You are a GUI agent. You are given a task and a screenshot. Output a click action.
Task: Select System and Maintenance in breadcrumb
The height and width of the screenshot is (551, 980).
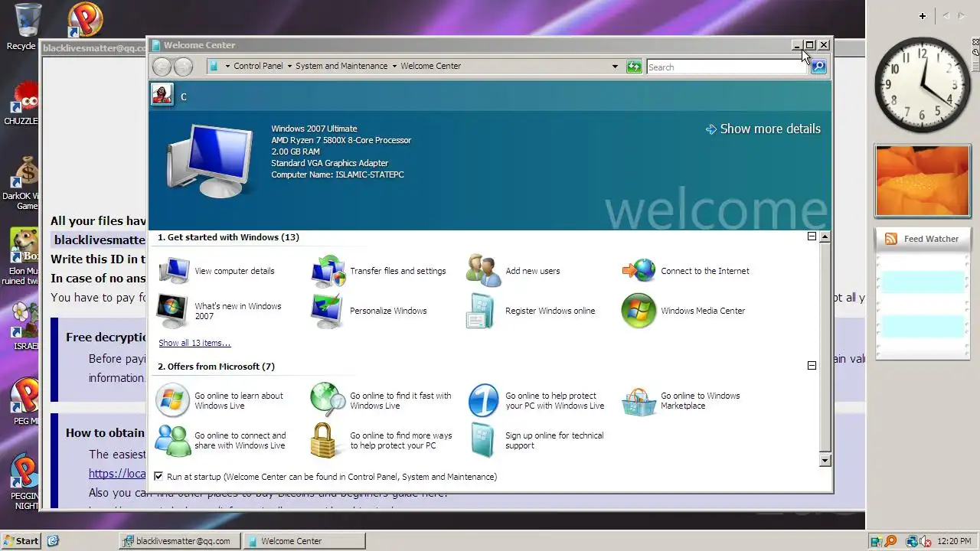(x=341, y=66)
